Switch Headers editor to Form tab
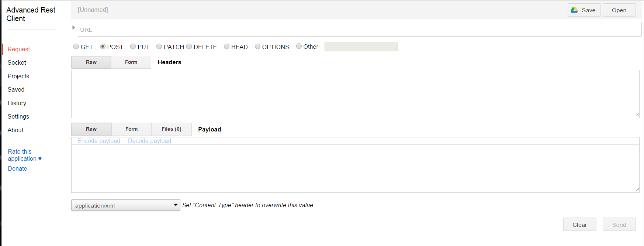Image resolution: width=644 pixels, height=246 pixels. pos(131,62)
